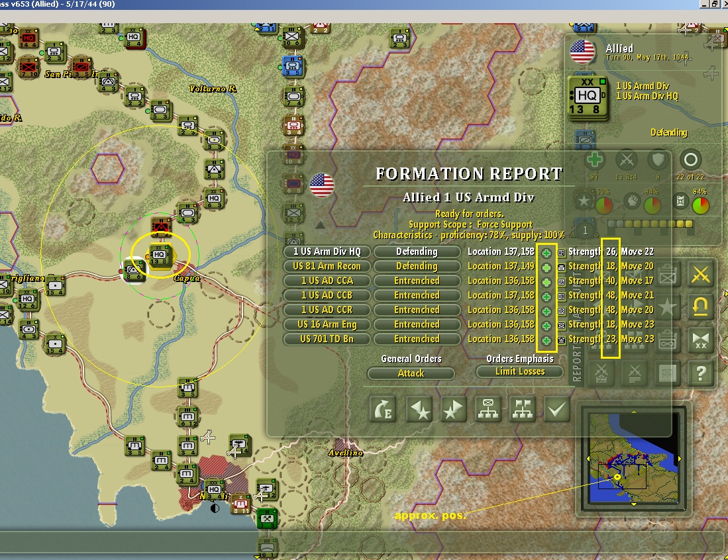The height and width of the screenshot is (560, 728).
Task: Click the Capua city label on map
Action: 187,278
